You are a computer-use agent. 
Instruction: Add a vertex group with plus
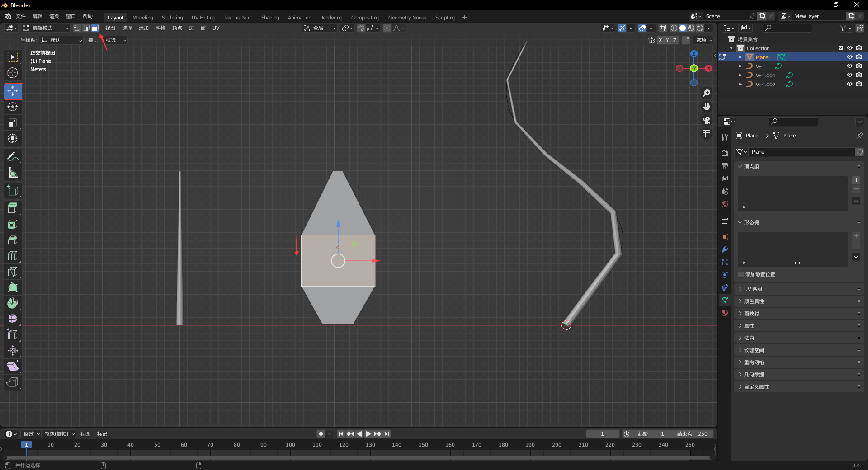click(856, 180)
